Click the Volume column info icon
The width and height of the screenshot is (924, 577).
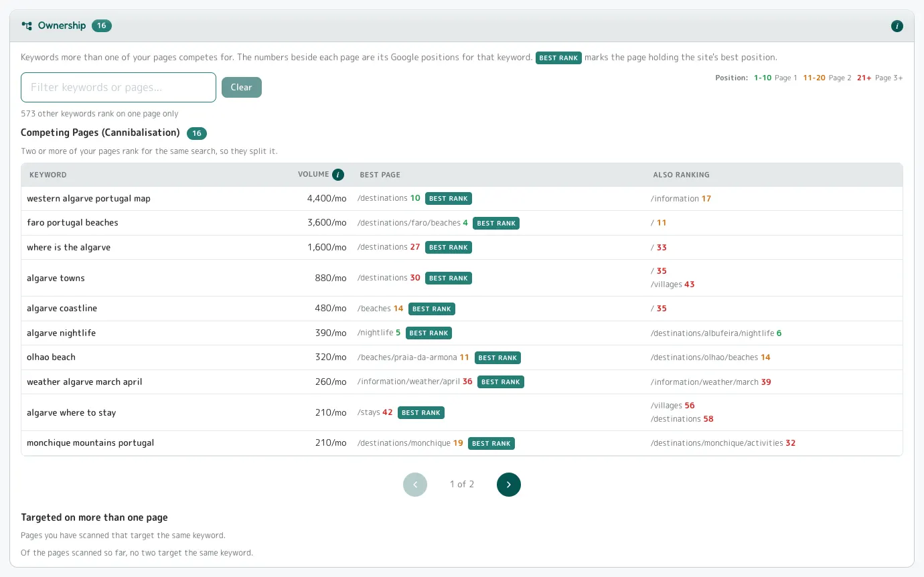tap(338, 175)
